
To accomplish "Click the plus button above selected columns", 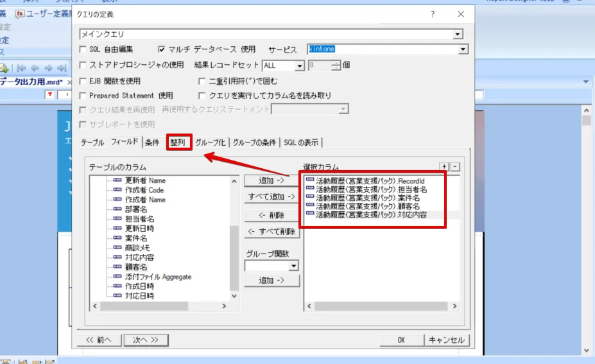I will [444, 166].
